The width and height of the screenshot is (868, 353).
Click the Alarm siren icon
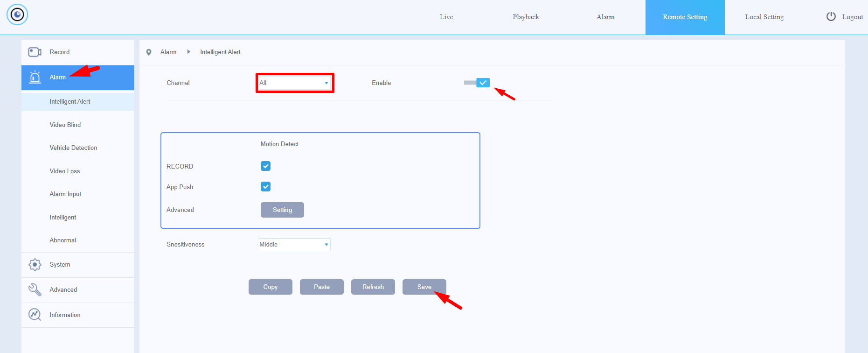pyautogui.click(x=35, y=77)
